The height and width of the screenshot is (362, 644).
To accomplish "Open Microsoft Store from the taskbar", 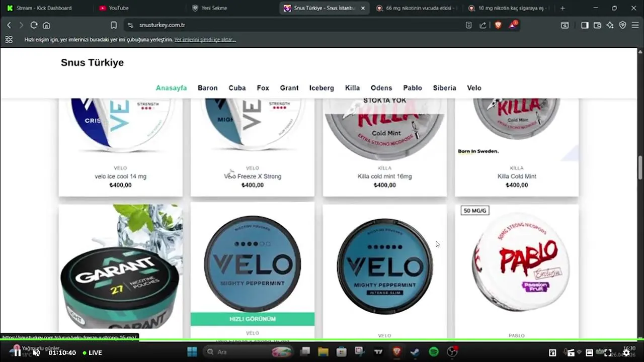I will pyautogui.click(x=341, y=352).
